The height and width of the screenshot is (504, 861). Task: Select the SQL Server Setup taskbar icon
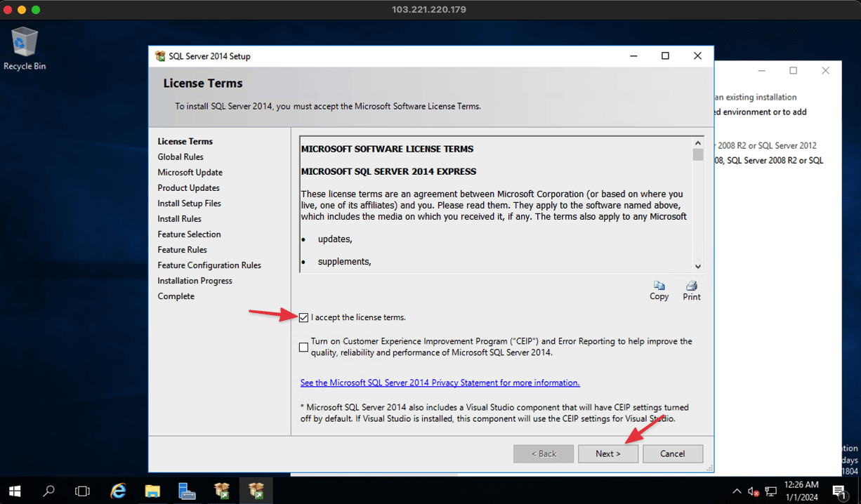pos(256,490)
